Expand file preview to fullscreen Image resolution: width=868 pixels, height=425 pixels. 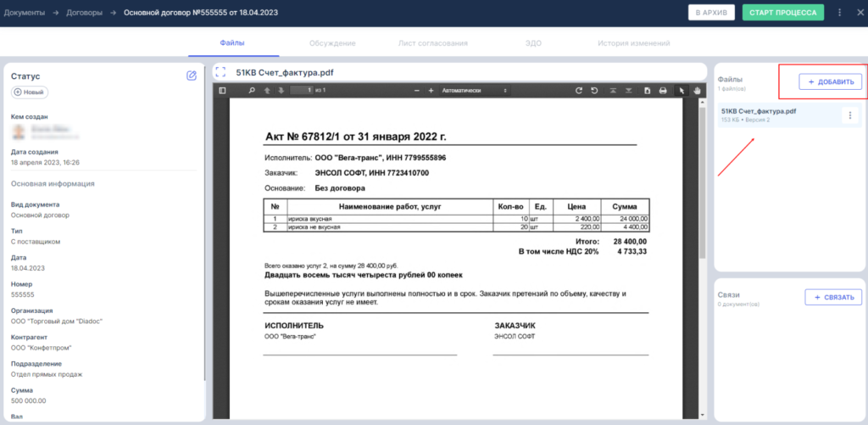[x=221, y=73]
